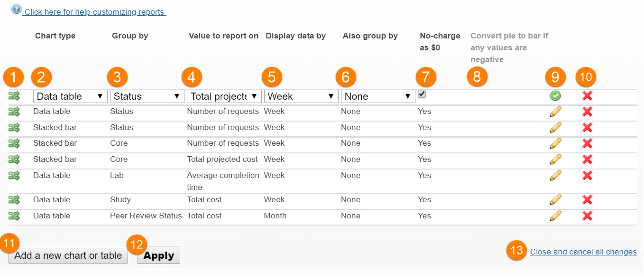Click the reorder arrows icon on the Lab row
The width and height of the screenshot is (644, 273).
(x=14, y=176)
